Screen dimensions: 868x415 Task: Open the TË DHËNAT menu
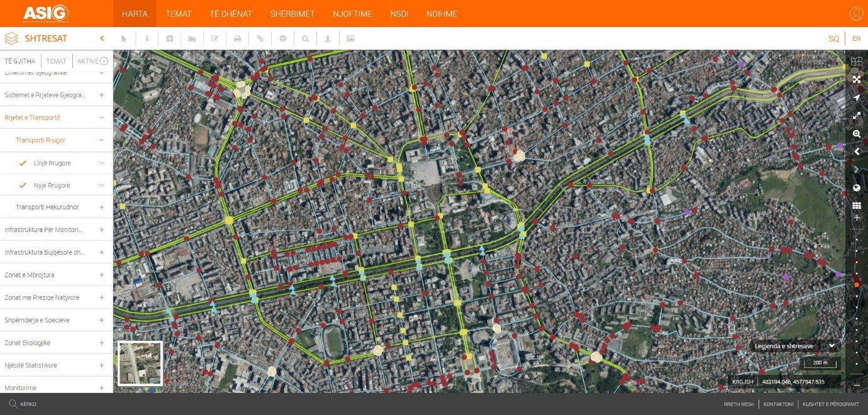(231, 14)
